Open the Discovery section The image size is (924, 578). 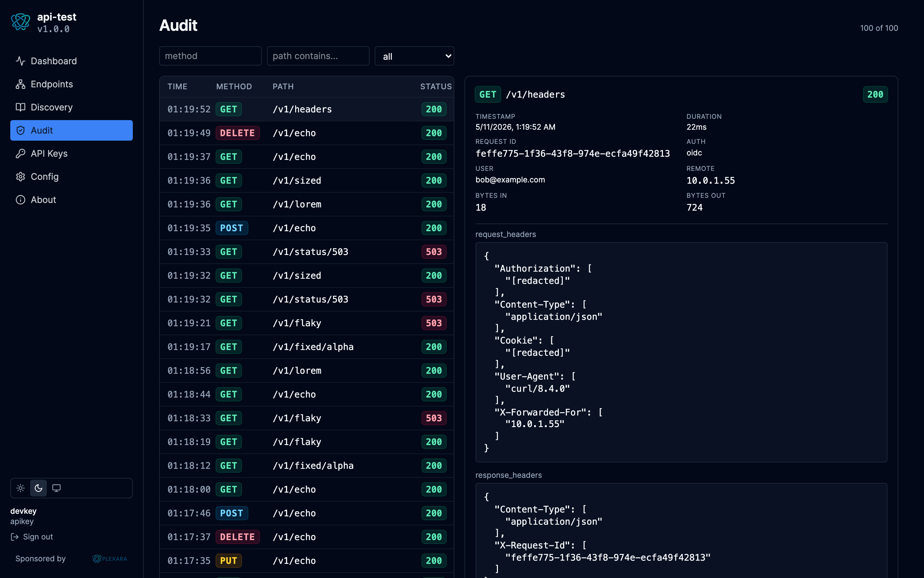tap(72, 108)
